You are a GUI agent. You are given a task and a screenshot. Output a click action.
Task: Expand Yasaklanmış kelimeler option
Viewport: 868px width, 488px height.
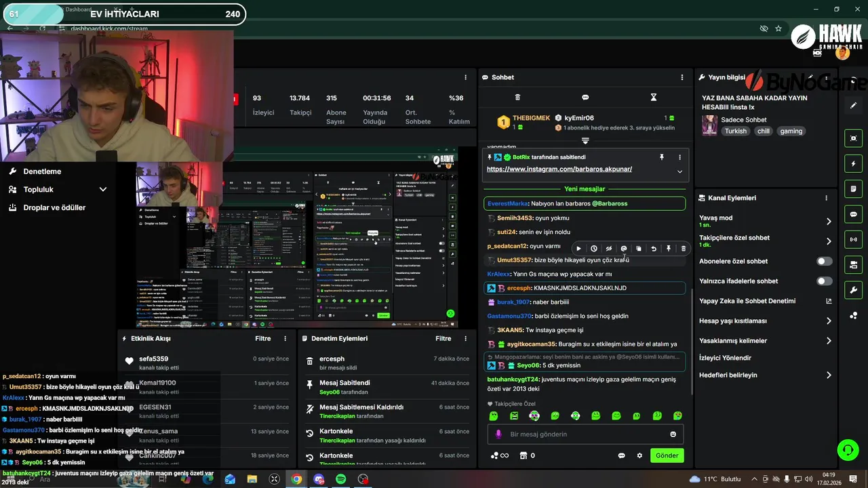tap(829, 341)
